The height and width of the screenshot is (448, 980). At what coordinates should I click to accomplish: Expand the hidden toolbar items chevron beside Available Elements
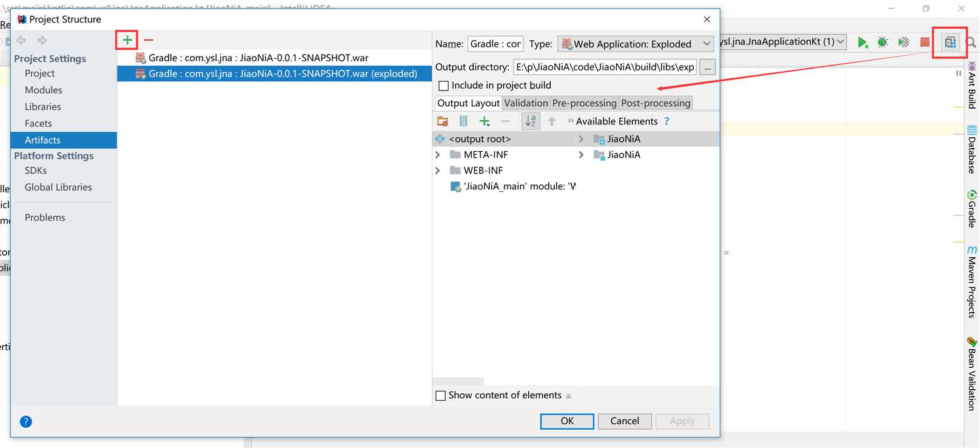pos(571,121)
